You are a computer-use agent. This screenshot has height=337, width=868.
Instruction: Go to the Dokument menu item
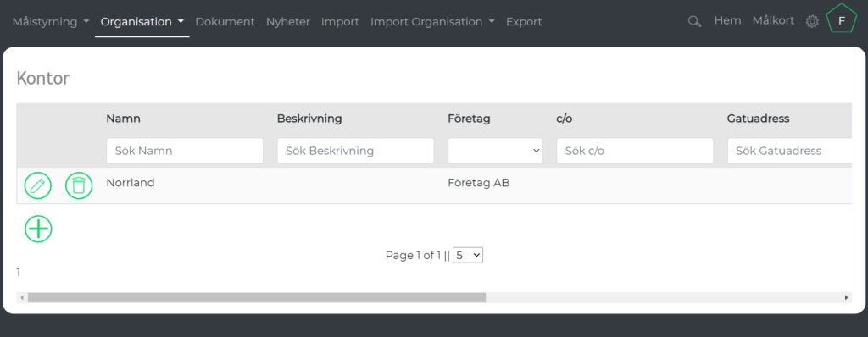225,21
